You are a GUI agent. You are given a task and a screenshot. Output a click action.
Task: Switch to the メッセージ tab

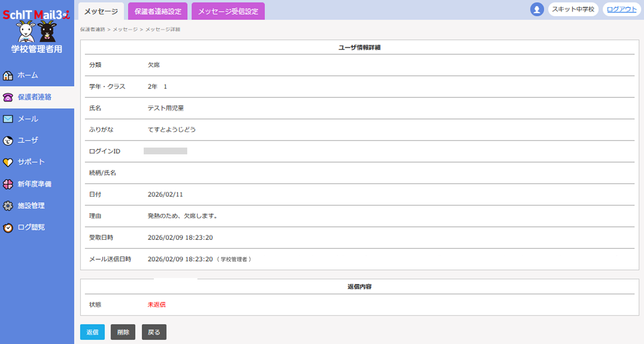pos(101,11)
